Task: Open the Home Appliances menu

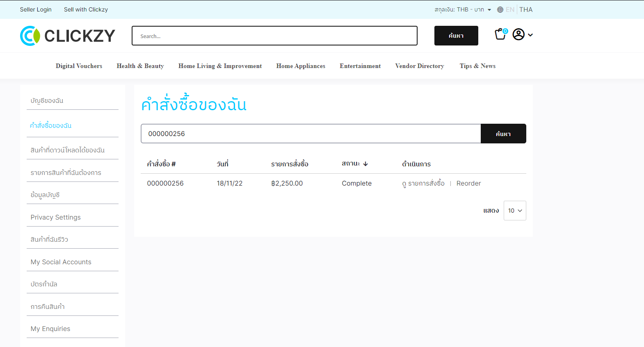Action: click(x=301, y=66)
